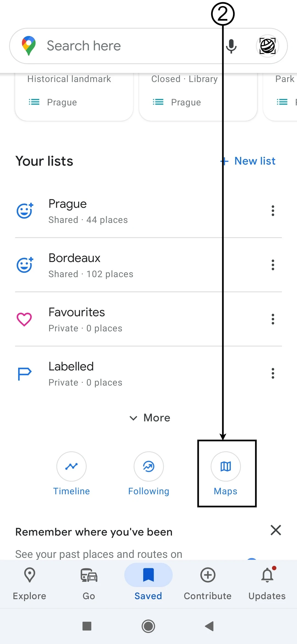Tap the microphone voice search icon
Image resolution: width=297 pixels, height=644 pixels.
pos(231,46)
